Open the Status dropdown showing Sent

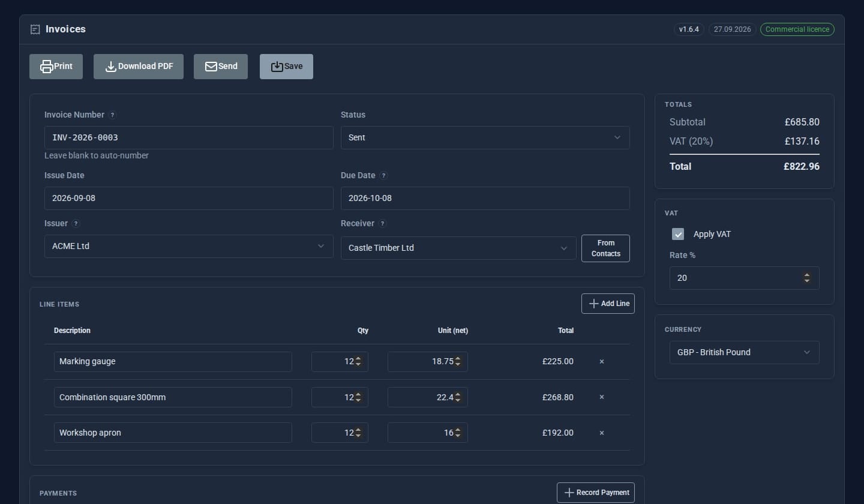pos(485,137)
